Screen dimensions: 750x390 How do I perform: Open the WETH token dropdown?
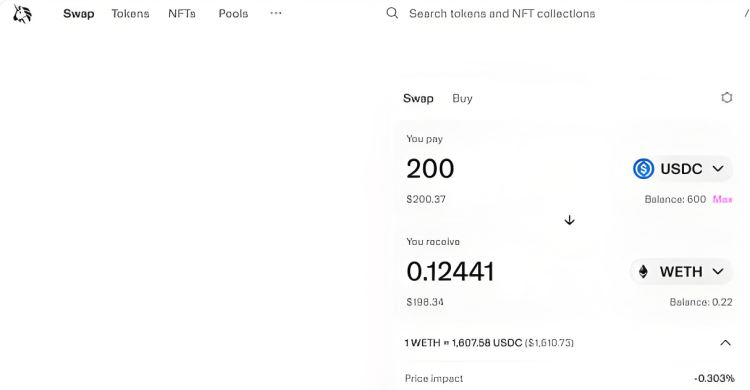[681, 272]
